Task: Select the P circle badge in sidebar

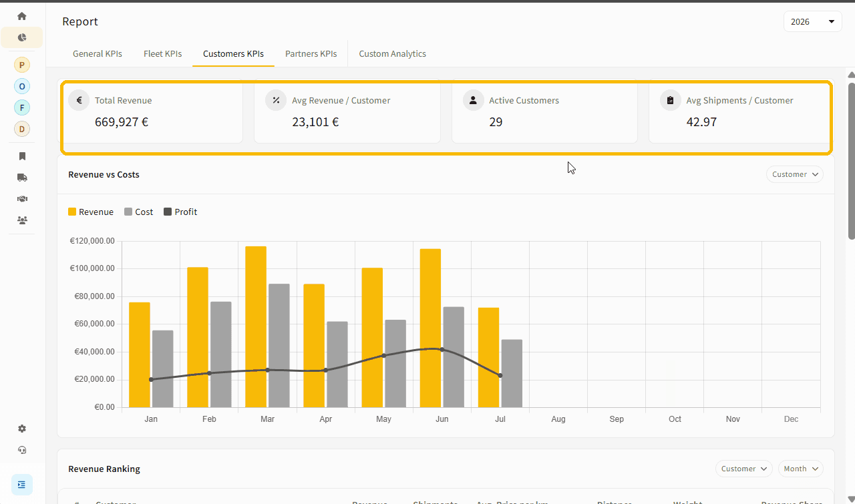Action: [22, 65]
